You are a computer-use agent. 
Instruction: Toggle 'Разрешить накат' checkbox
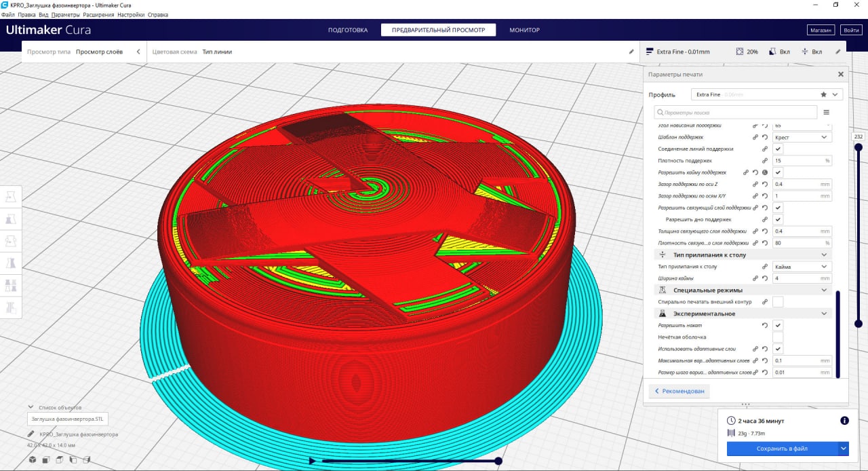click(778, 326)
